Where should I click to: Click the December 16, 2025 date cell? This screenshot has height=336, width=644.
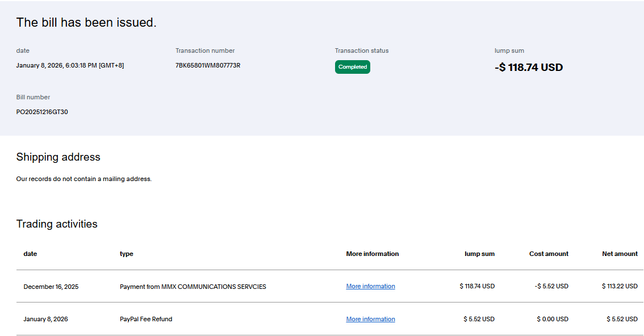coord(51,287)
